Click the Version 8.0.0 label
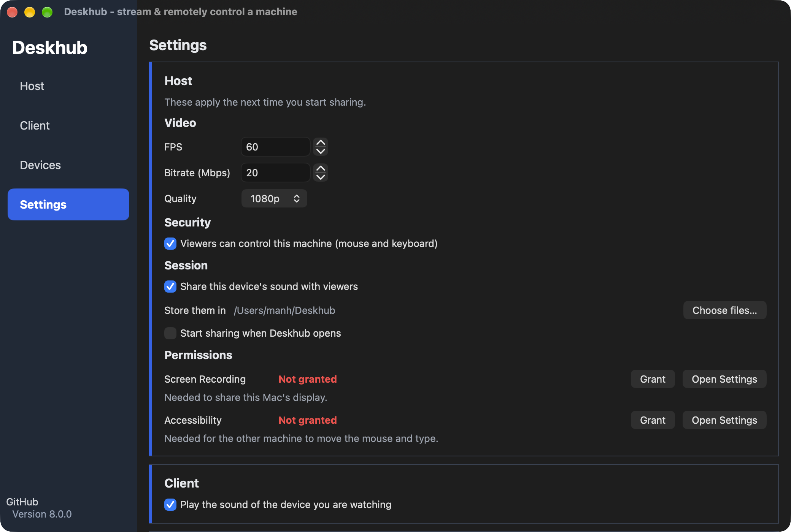The height and width of the screenshot is (532, 791). point(42,514)
